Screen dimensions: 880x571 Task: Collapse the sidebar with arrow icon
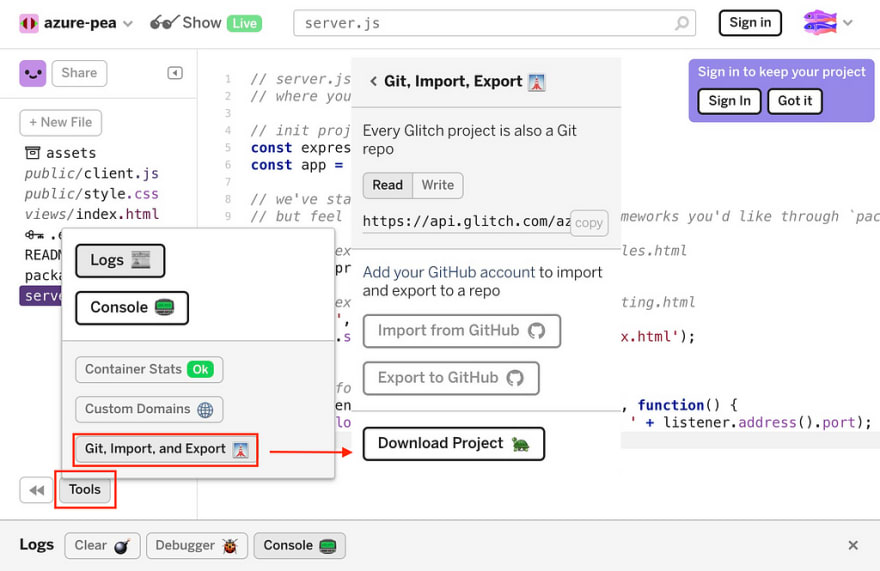tap(175, 73)
